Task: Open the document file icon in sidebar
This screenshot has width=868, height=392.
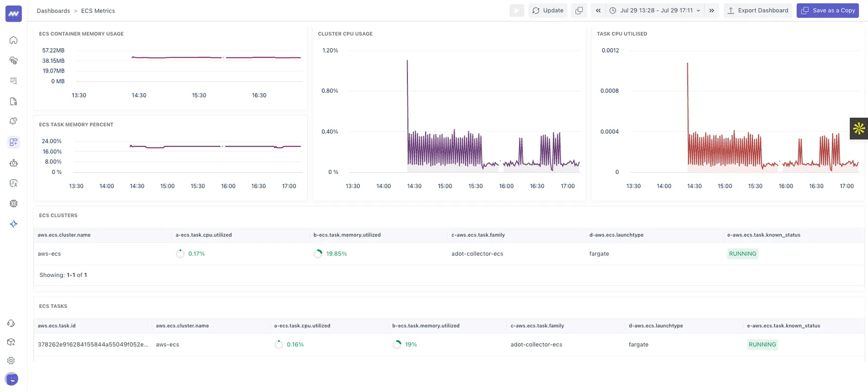Action: 14,101
